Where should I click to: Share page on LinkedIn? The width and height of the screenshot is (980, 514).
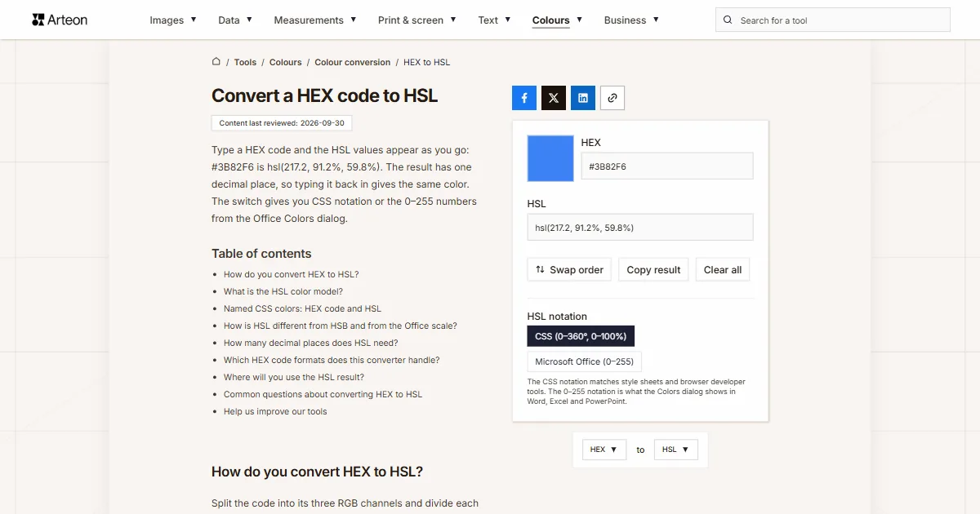coord(583,98)
